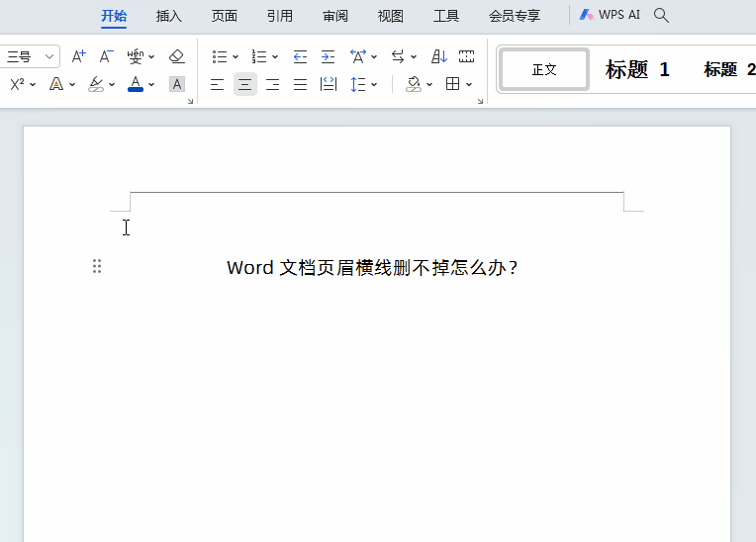This screenshot has height=542, width=756.
Task: Click the line spacing icon
Action: [x=358, y=85]
